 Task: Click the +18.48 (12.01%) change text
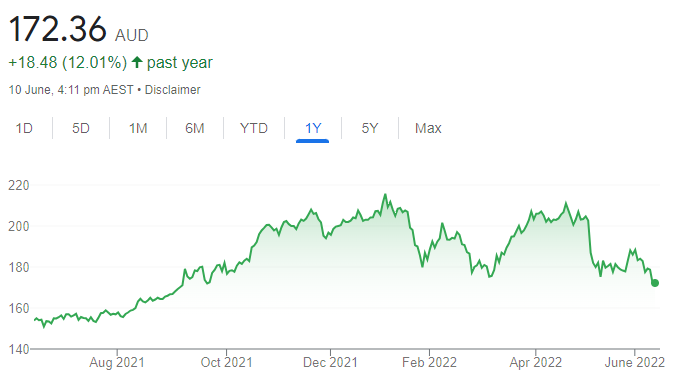68,62
